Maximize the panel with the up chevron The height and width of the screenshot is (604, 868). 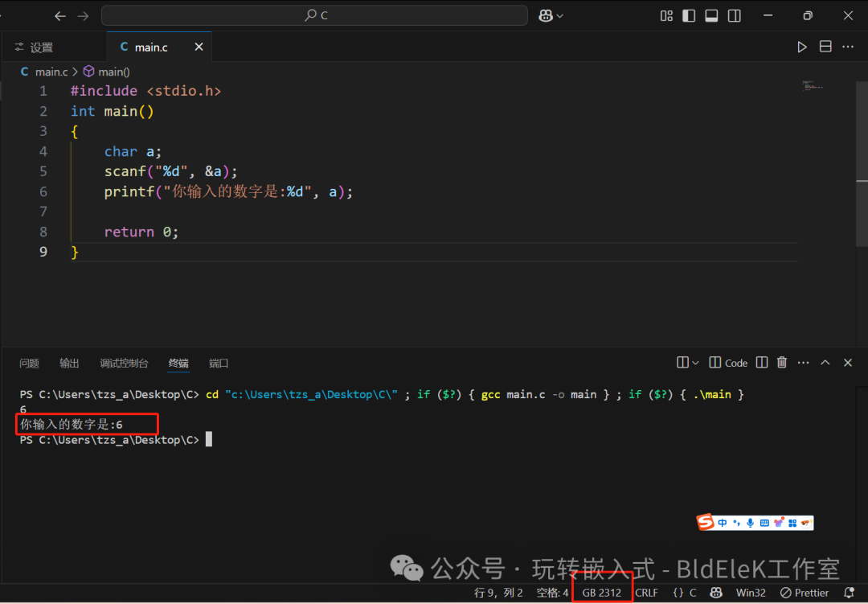[825, 363]
